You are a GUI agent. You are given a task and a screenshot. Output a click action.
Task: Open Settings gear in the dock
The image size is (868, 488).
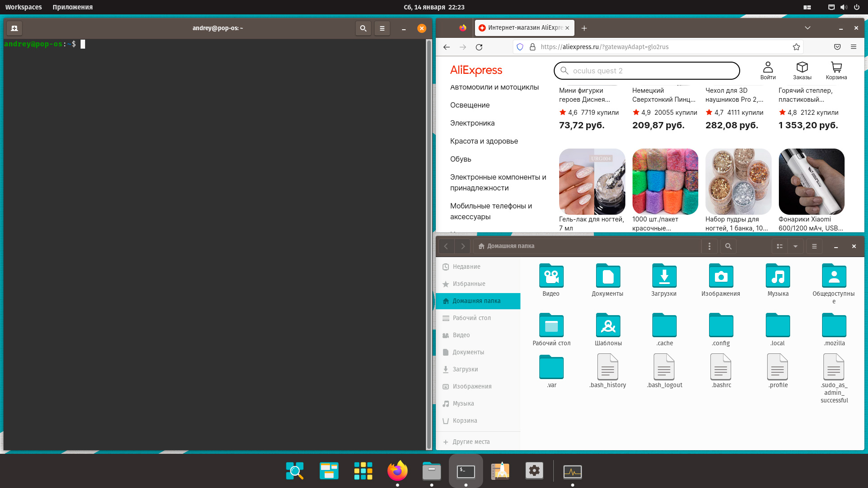pos(534,471)
